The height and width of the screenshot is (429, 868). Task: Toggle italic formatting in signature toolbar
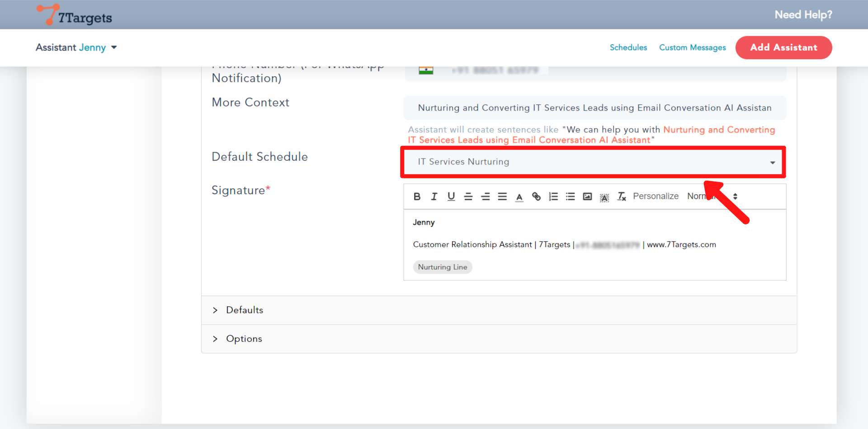pos(434,196)
